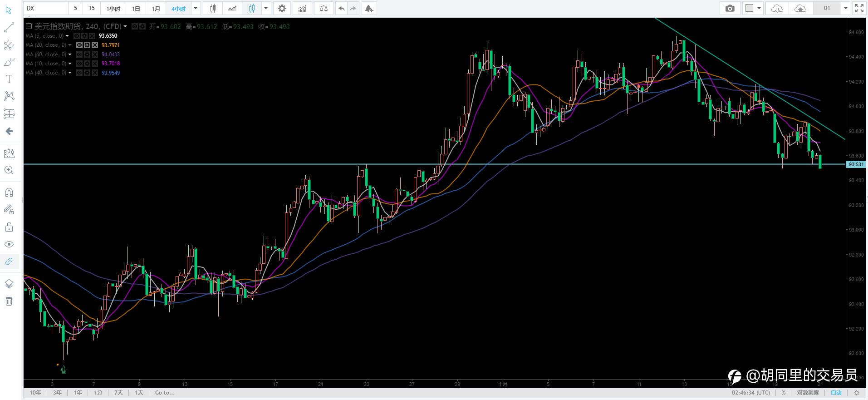The width and height of the screenshot is (868, 400).
Task: Pick the brush drawing tool
Action: pos(9,62)
